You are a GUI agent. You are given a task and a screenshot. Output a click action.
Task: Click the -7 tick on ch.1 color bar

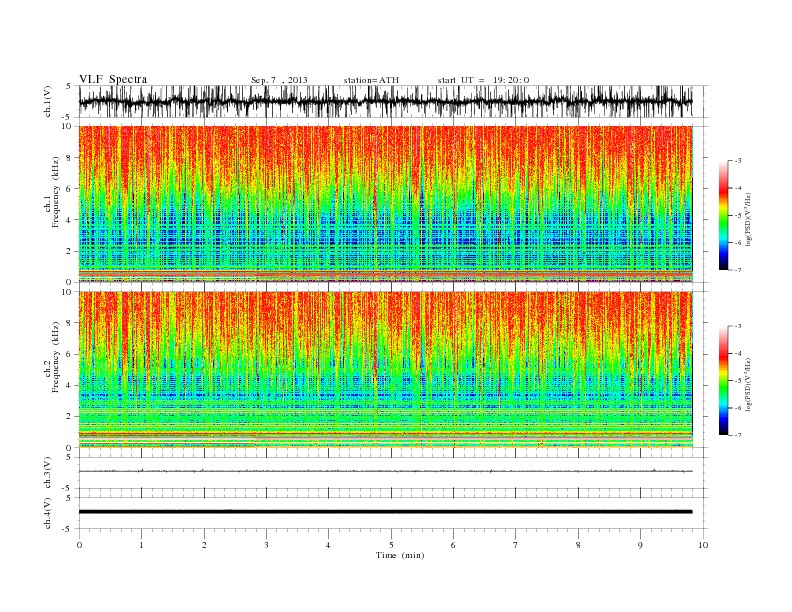coord(738,270)
